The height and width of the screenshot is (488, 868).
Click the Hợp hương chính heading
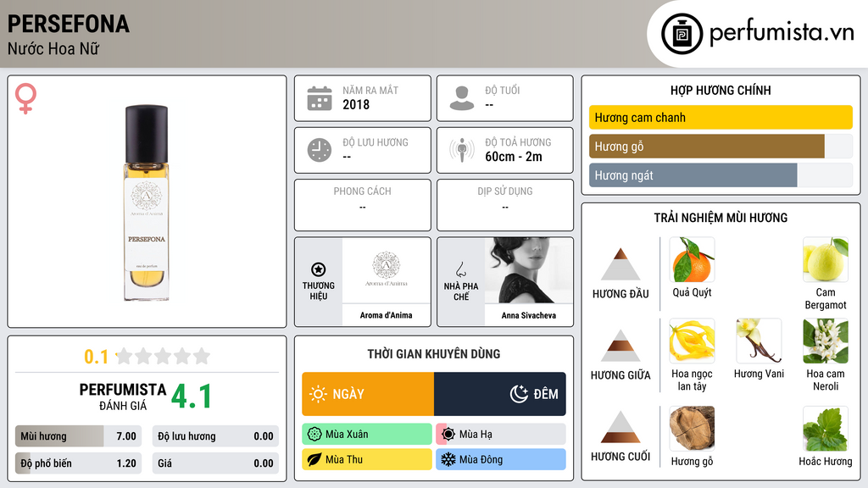721,90
